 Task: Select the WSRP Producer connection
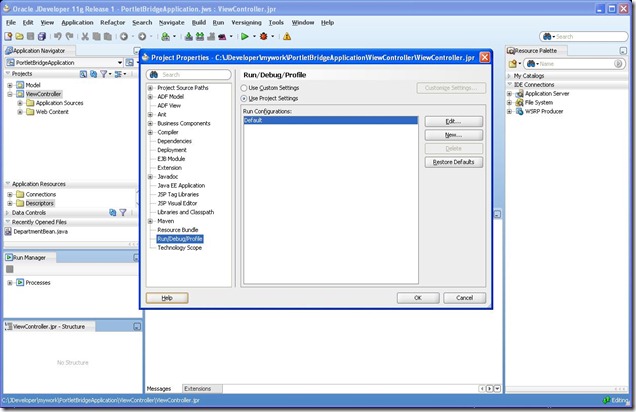point(544,112)
